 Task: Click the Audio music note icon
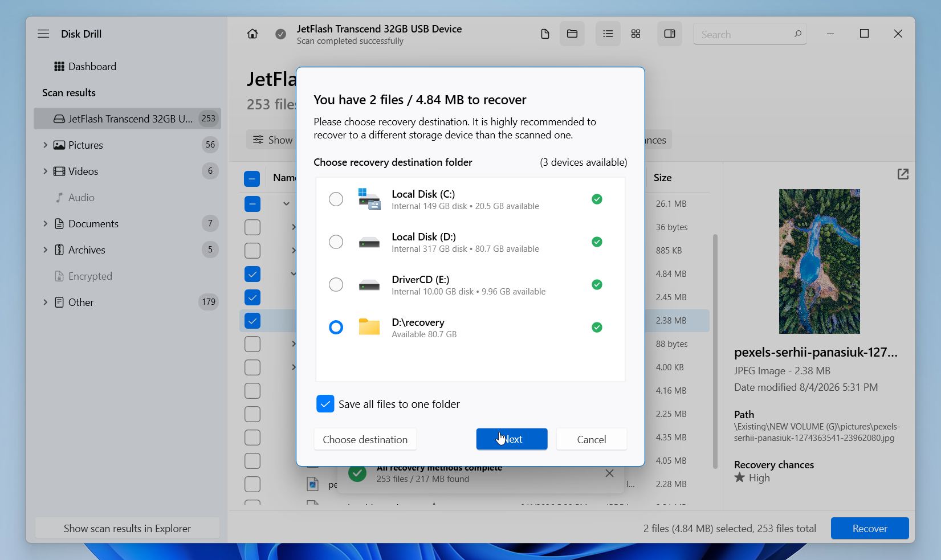59,198
